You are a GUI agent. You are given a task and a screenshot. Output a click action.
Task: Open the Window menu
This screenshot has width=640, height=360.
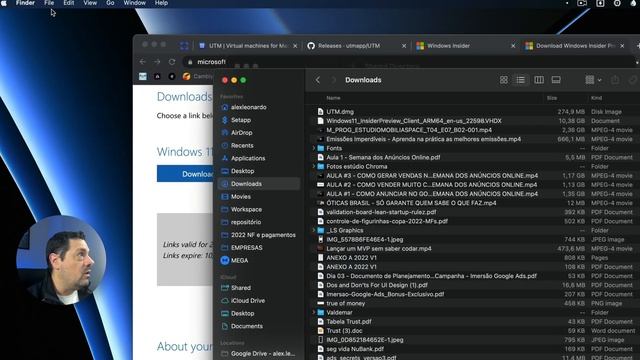(x=134, y=3)
